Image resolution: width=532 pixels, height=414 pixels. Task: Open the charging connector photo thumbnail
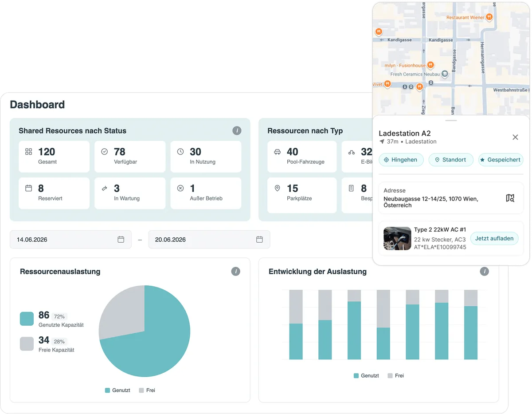pos(397,238)
